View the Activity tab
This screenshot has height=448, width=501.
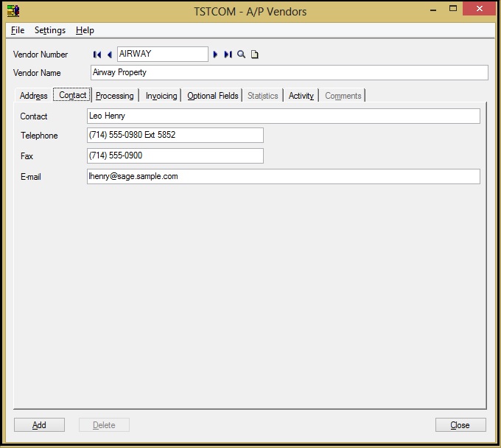click(x=301, y=96)
